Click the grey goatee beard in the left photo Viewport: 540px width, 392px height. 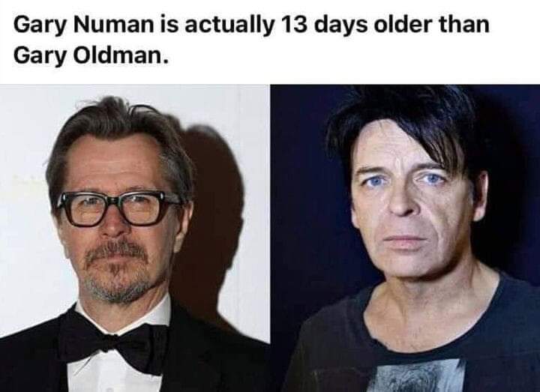(x=117, y=272)
